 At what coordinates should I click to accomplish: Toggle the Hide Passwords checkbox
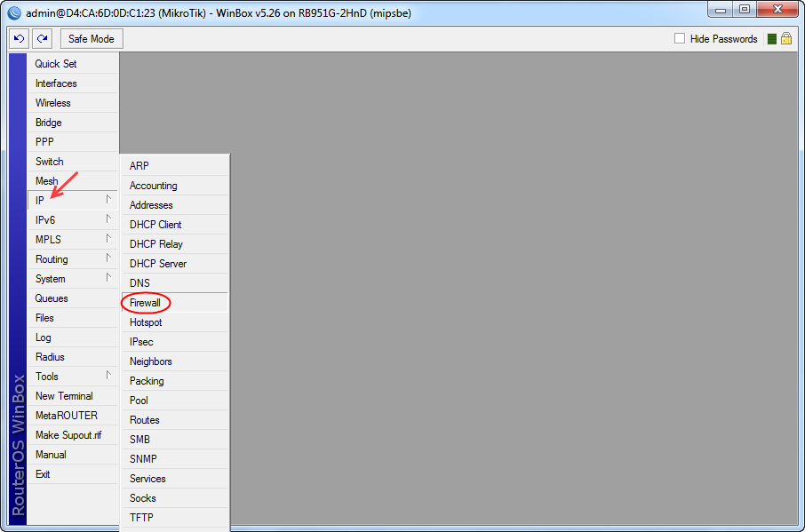679,38
